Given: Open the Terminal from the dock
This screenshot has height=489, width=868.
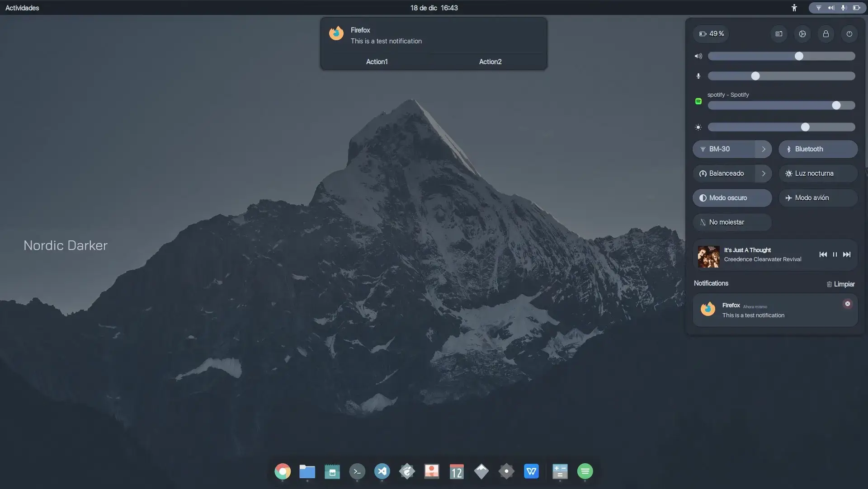Looking at the screenshot, I should 357,471.
